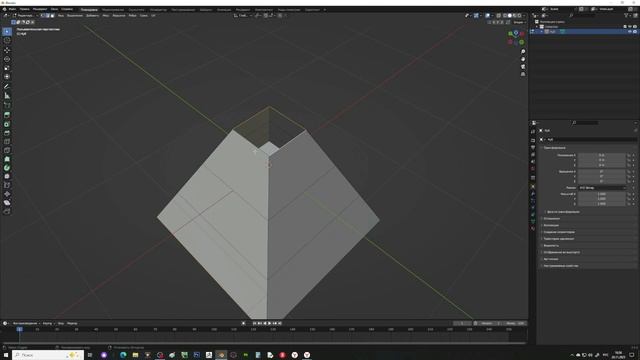Open the Меш menu in viewport header
The image size is (640, 360).
pyautogui.click(x=106, y=16)
